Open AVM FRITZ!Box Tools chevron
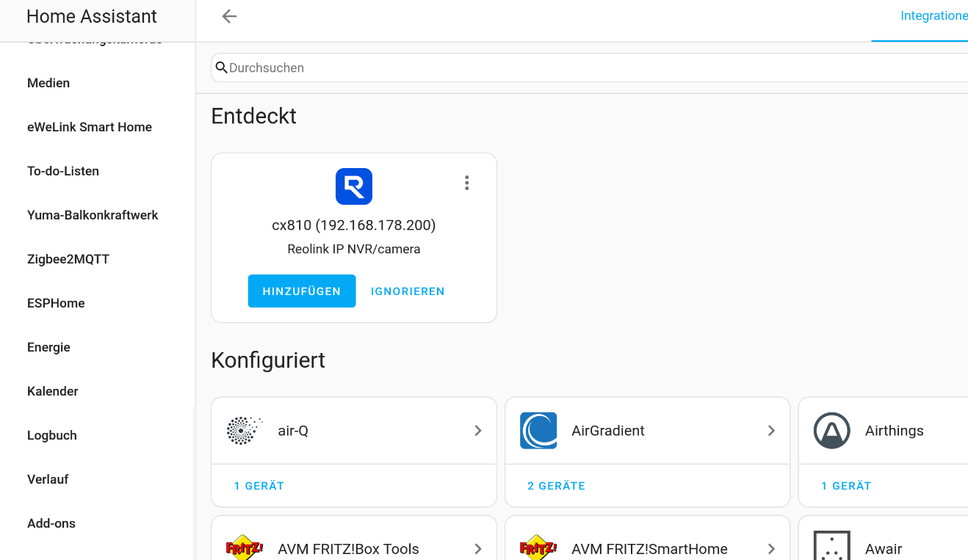 (x=478, y=549)
